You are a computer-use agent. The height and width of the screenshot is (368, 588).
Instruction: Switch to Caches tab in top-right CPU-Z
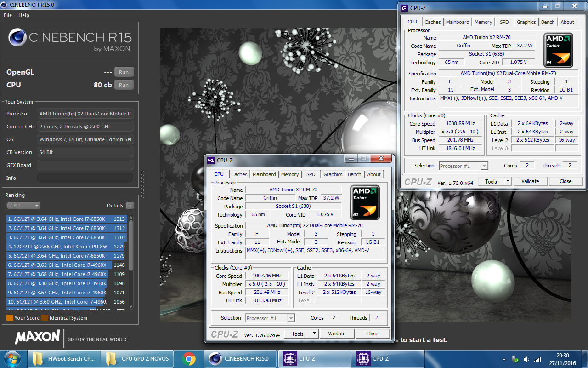433,22
